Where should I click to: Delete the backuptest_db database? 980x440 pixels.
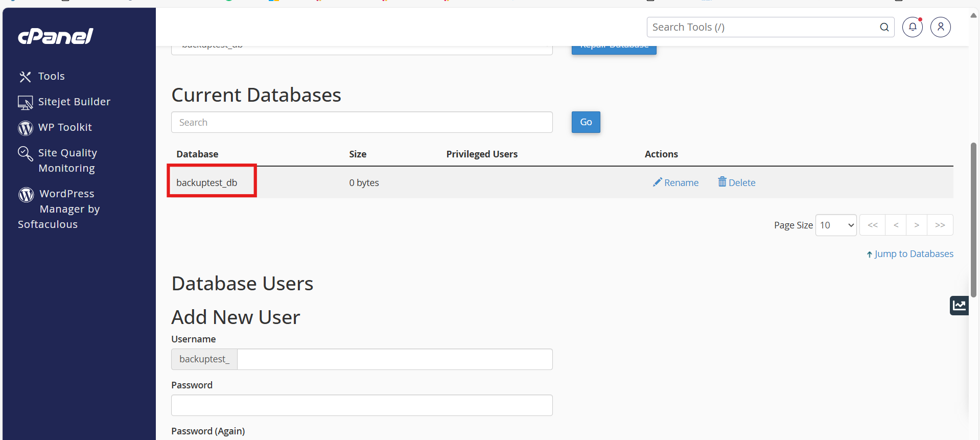point(736,182)
